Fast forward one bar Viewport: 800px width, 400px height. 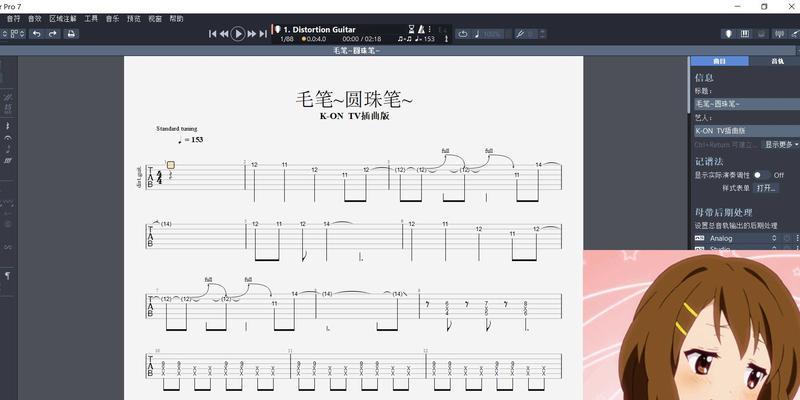pos(252,34)
